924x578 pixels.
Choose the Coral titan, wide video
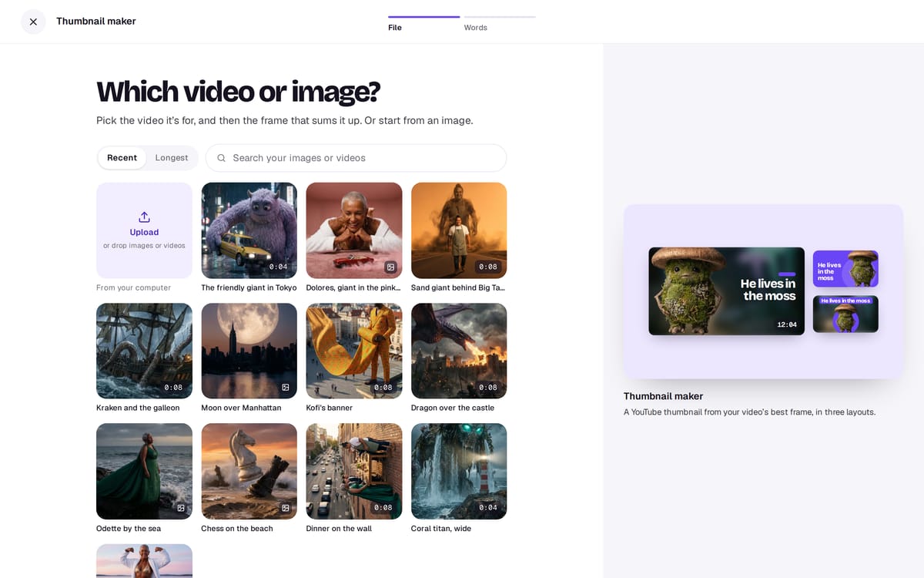[459, 471]
